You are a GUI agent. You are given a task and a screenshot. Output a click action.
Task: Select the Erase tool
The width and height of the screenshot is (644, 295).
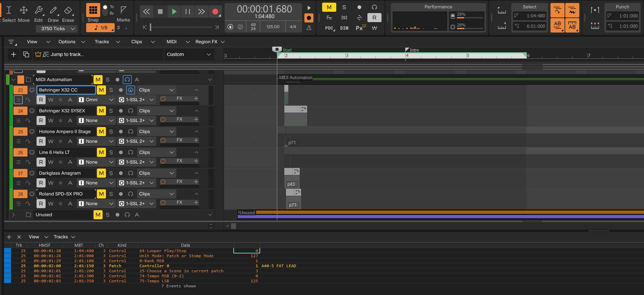[68, 11]
